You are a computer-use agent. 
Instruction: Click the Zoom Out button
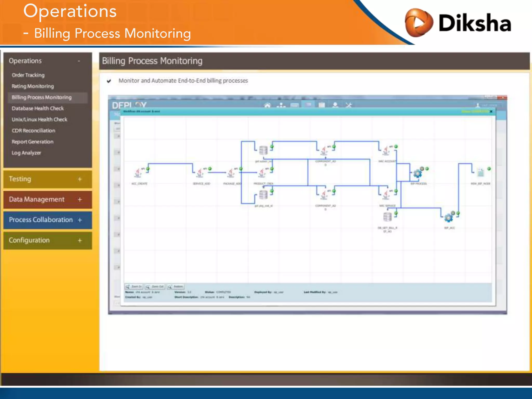point(155,287)
